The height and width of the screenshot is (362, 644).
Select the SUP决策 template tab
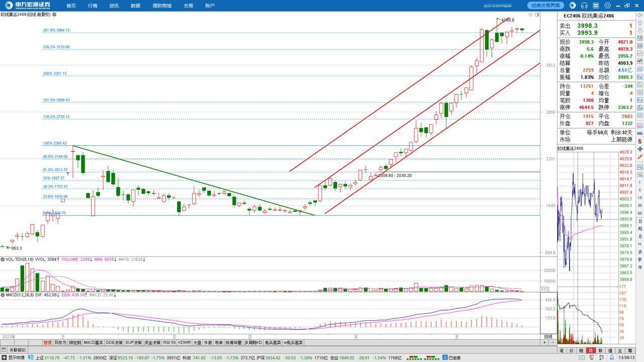pos(133,342)
